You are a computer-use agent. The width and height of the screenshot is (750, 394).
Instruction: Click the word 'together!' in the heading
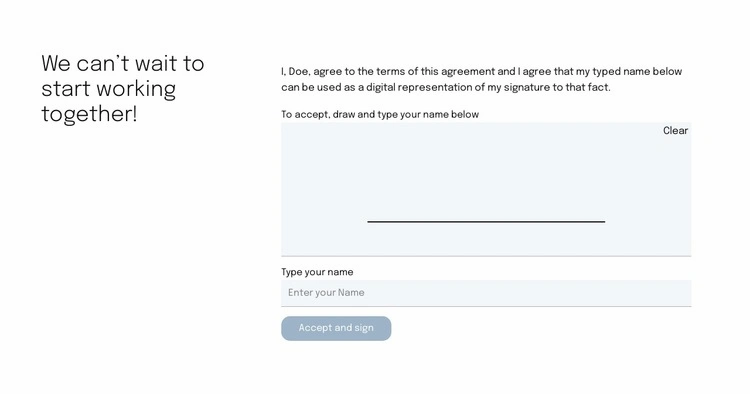89,114
